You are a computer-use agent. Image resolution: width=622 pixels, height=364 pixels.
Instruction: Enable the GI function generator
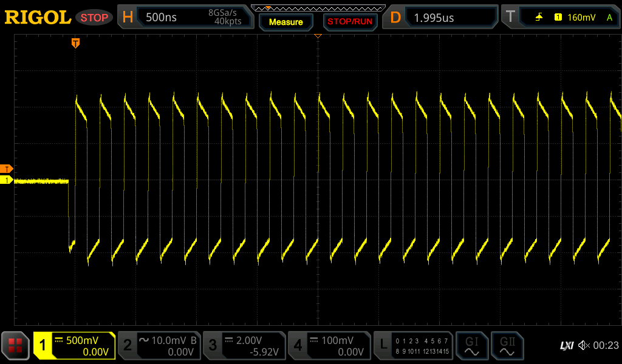pyautogui.click(x=471, y=346)
